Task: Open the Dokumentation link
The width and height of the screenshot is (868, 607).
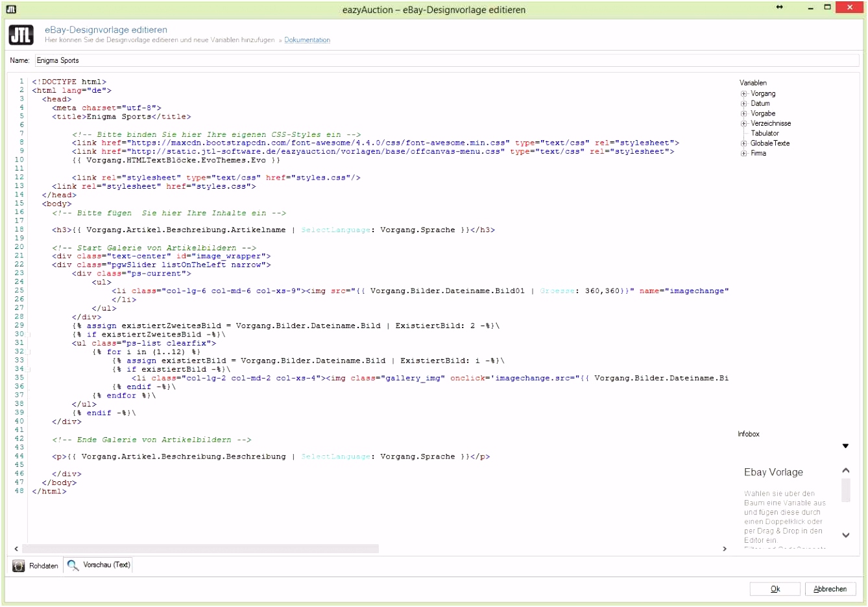Action: coord(307,40)
